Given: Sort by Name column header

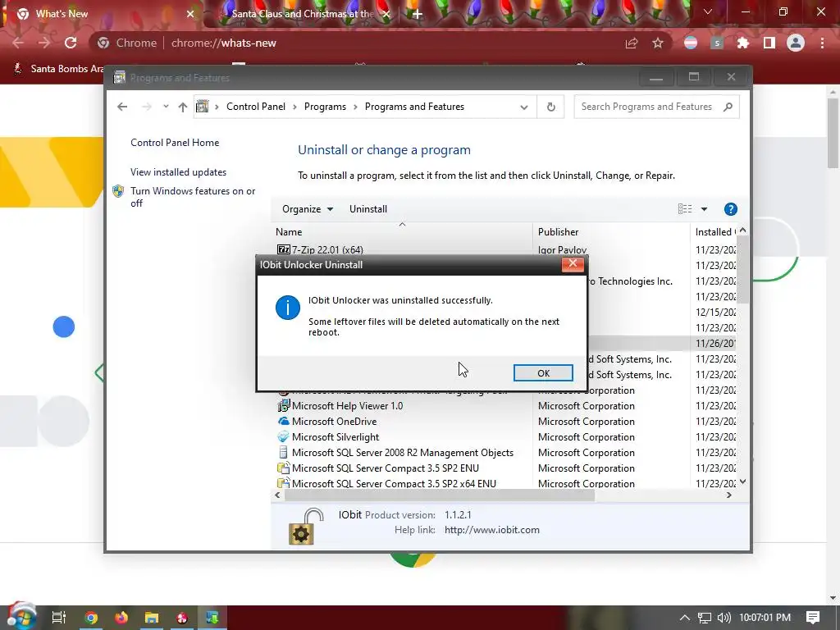Looking at the screenshot, I should coord(402,232).
